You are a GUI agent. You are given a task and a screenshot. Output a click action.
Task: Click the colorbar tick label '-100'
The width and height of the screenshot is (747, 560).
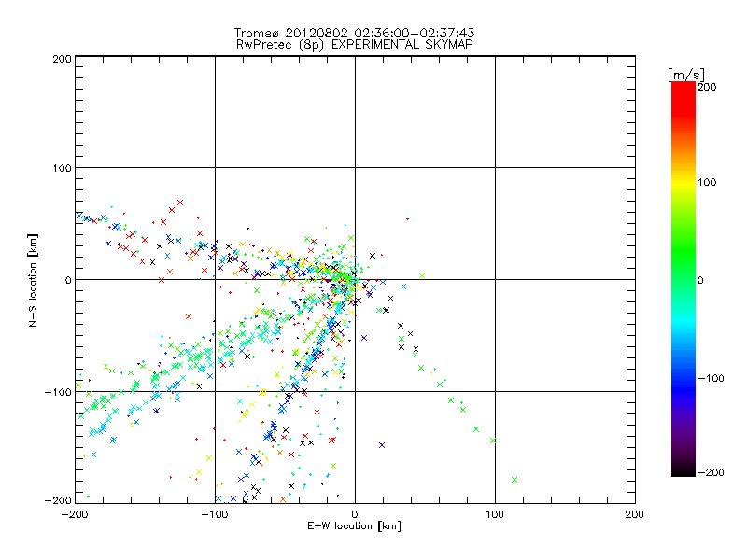tap(711, 378)
